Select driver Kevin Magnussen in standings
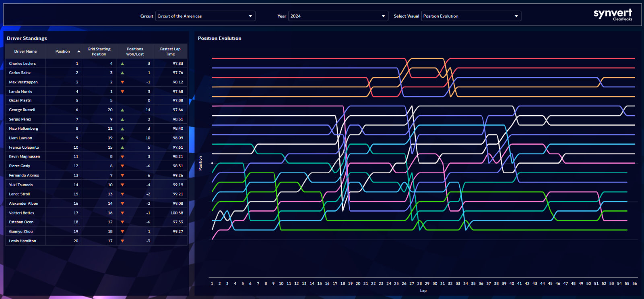Screen dimensions: 644x299 click(25, 157)
